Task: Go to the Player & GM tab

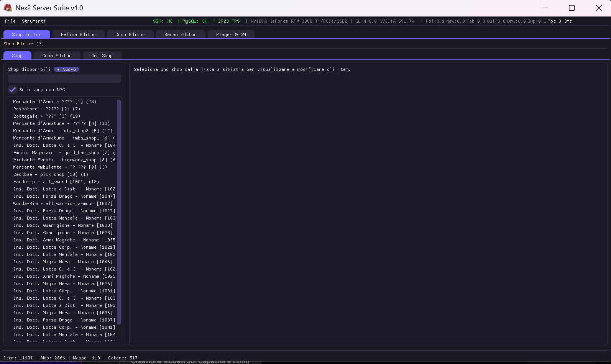Action: point(231,34)
